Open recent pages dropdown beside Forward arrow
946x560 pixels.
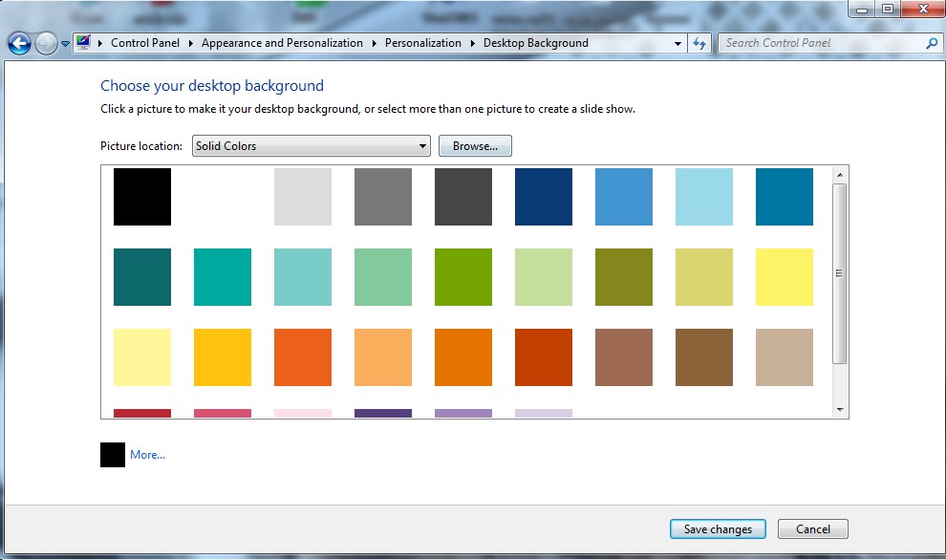[65, 44]
